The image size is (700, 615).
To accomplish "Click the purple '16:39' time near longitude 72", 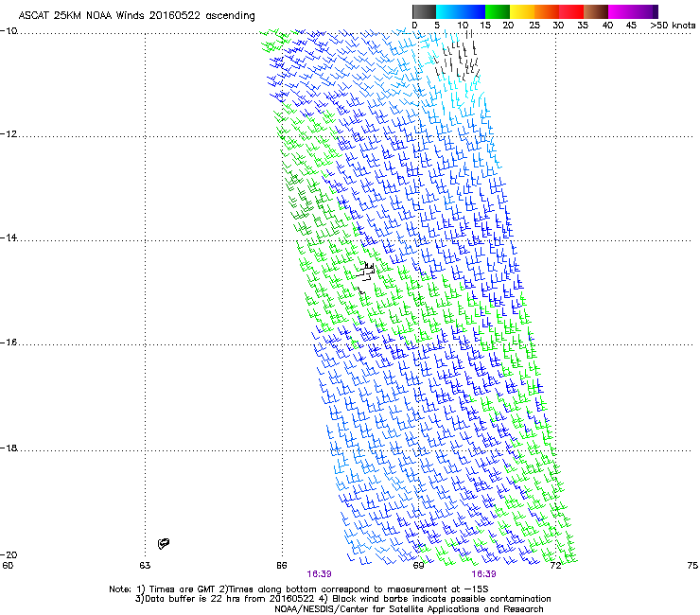I will pyautogui.click(x=483, y=574).
